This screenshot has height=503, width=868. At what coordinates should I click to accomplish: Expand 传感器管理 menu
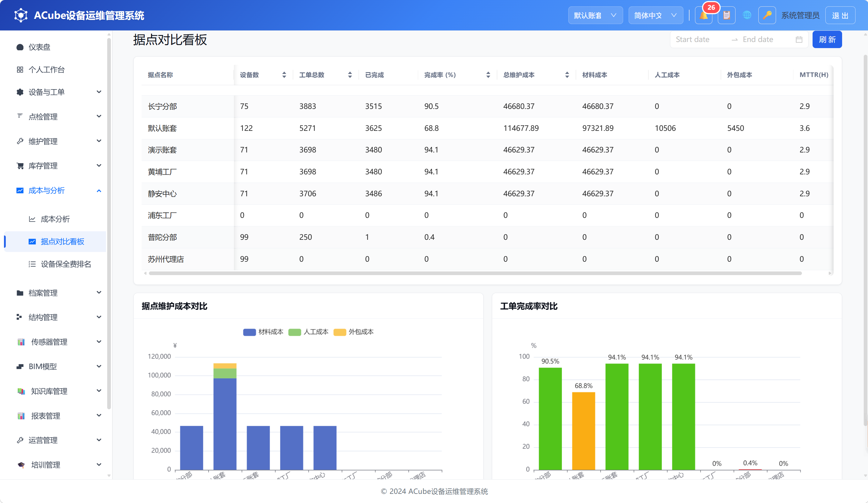pos(55,342)
